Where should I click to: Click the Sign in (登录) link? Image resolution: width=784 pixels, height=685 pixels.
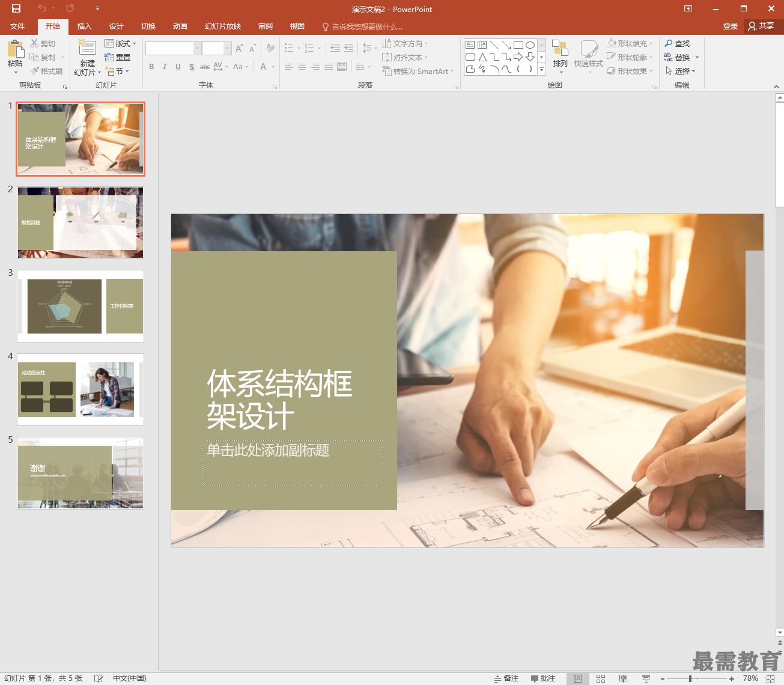click(730, 26)
